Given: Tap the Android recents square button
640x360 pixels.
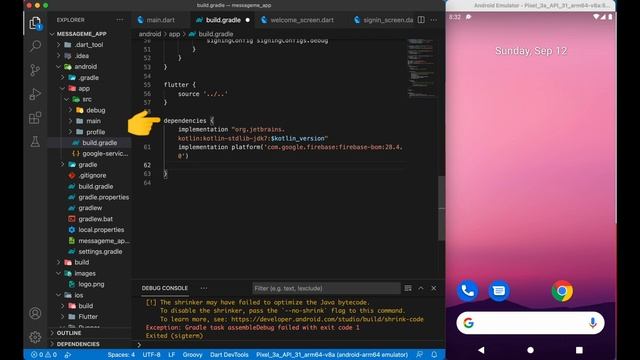Looking at the screenshot, I should click(579, 350).
